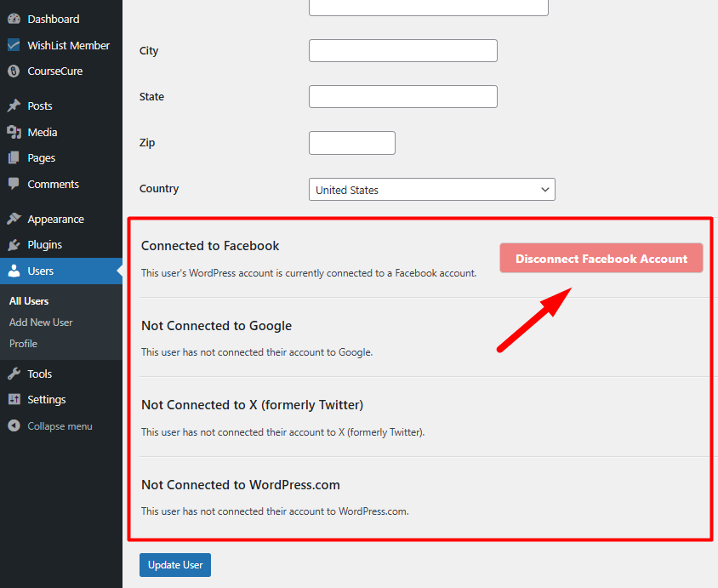The height and width of the screenshot is (588, 718).
Task: Click Not Connected to WordPress.com heading
Action: 241,484
